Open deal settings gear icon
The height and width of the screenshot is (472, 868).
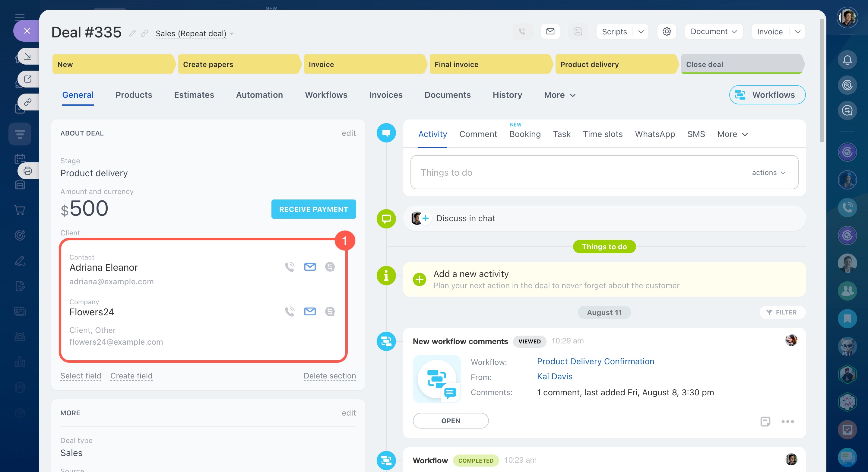(x=667, y=31)
